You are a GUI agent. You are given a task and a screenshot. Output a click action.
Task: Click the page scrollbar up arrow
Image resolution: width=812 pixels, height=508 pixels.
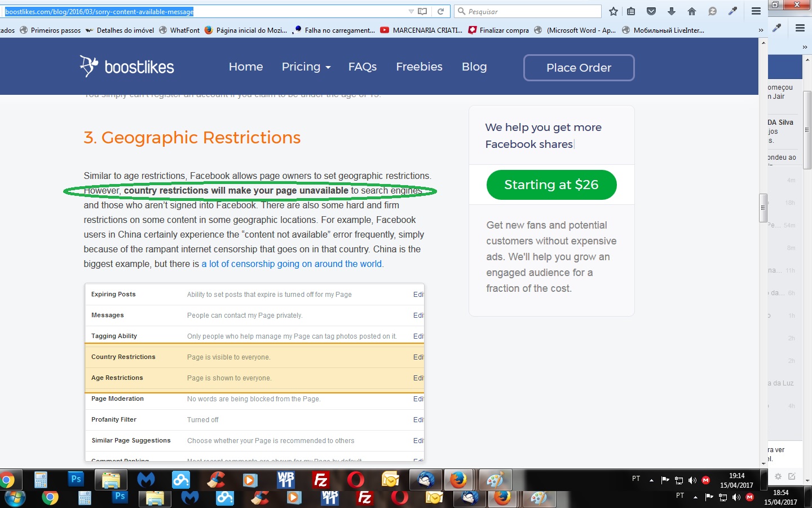tap(764, 43)
